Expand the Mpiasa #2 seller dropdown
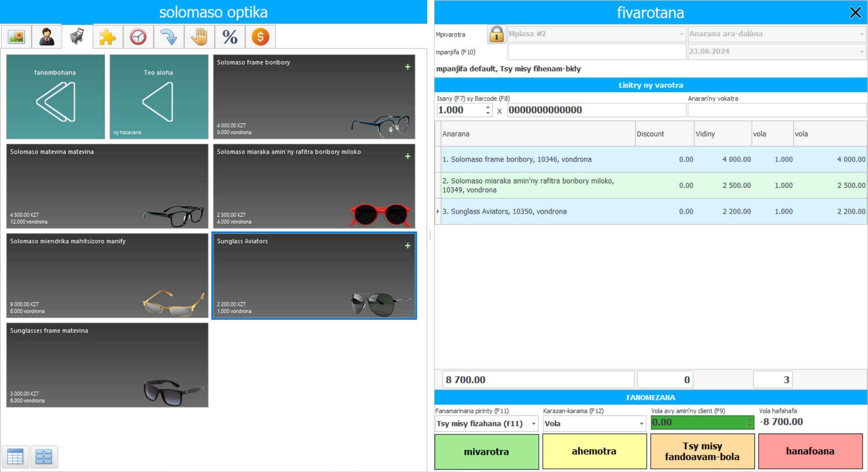Screen dimensions: 868x472 click(681, 34)
